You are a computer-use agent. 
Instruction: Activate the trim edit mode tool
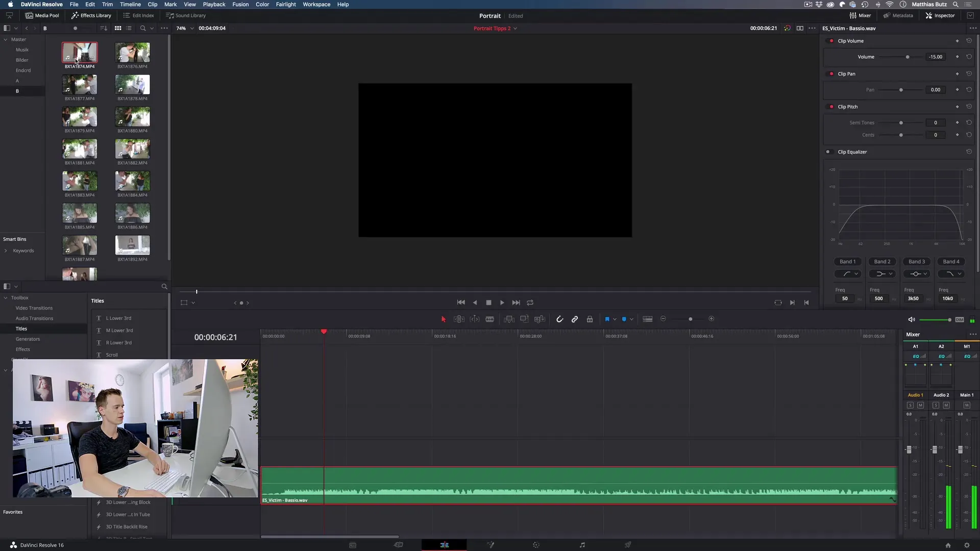coord(459,319)
